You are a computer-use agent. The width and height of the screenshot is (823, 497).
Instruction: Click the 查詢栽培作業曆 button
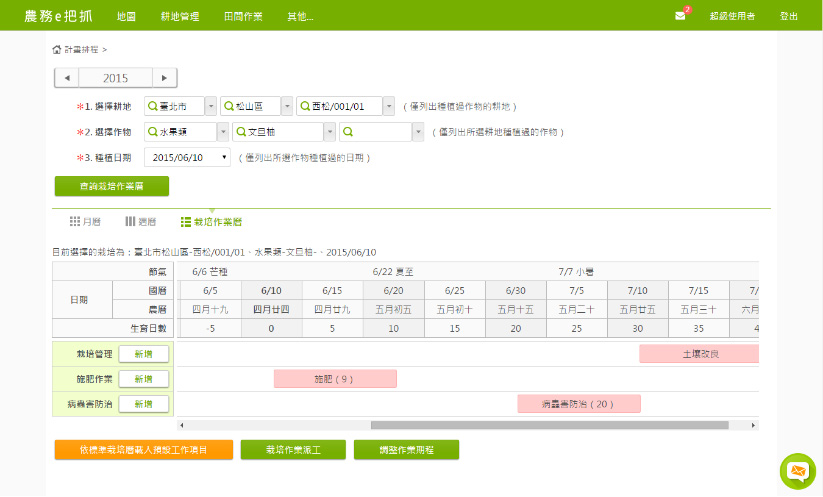coord(111,186)
